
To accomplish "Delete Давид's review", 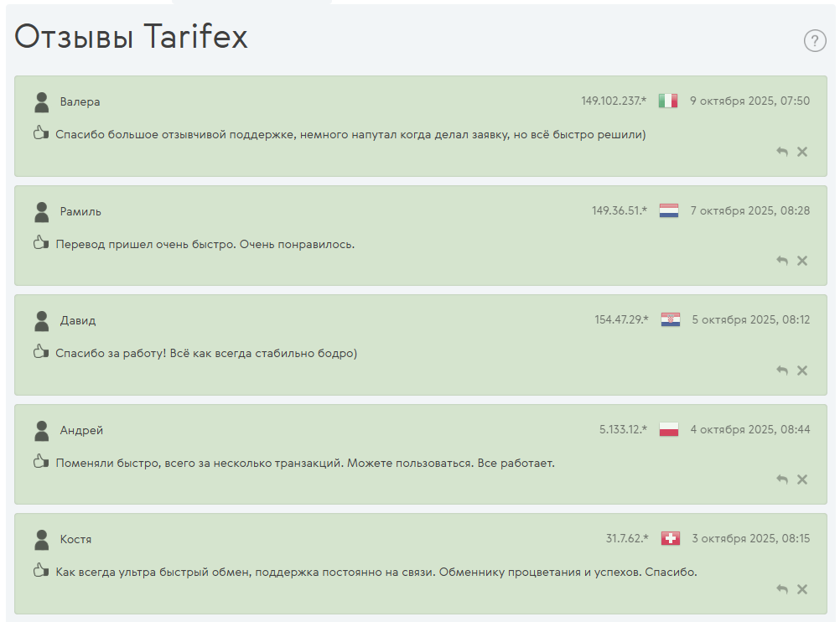I will [802, 371].
